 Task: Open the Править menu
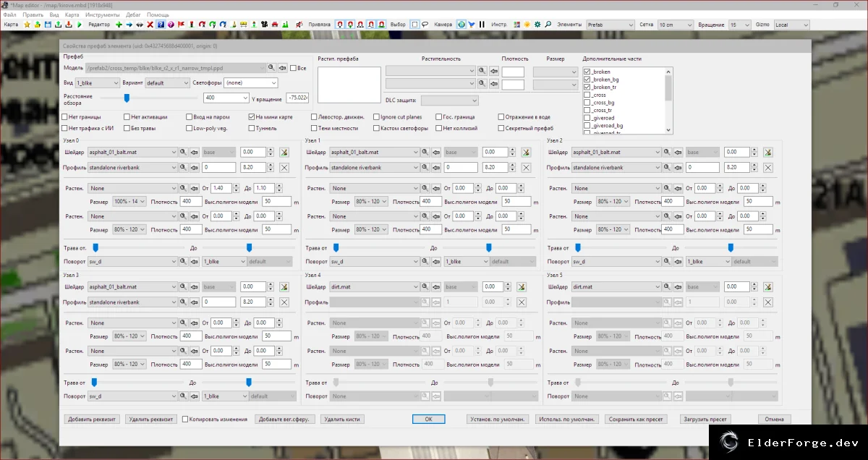coord(33,14)
